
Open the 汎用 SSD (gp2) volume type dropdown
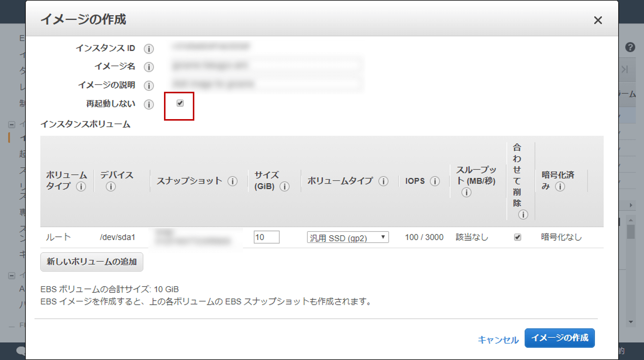tap(347, 237)
